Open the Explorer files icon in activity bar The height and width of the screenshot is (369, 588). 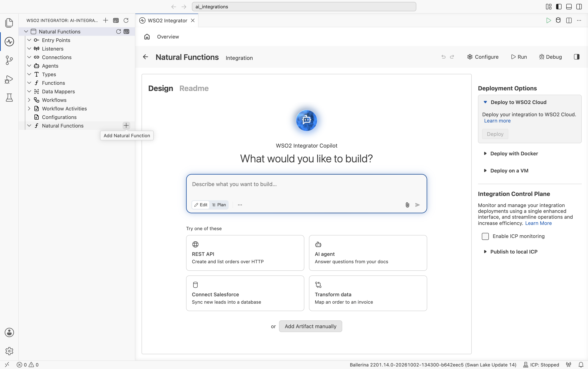click(9, 23)
